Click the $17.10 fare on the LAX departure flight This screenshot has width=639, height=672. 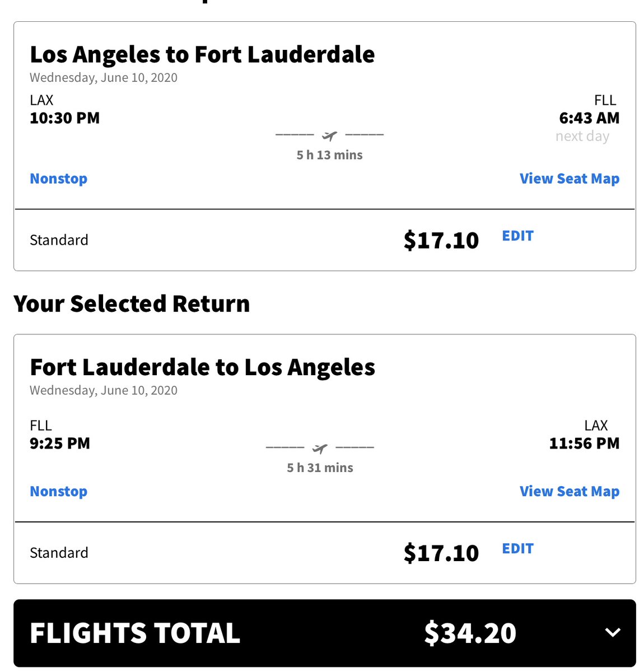point(441,240)
